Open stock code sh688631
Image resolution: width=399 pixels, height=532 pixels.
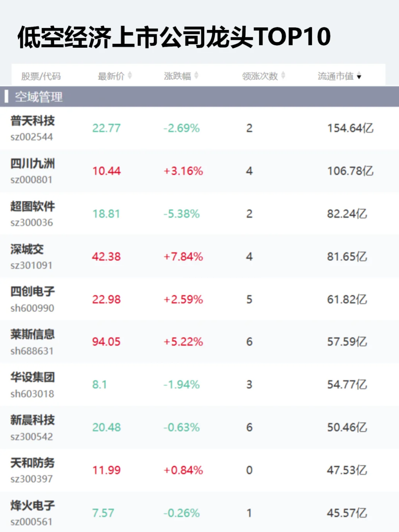32,351
